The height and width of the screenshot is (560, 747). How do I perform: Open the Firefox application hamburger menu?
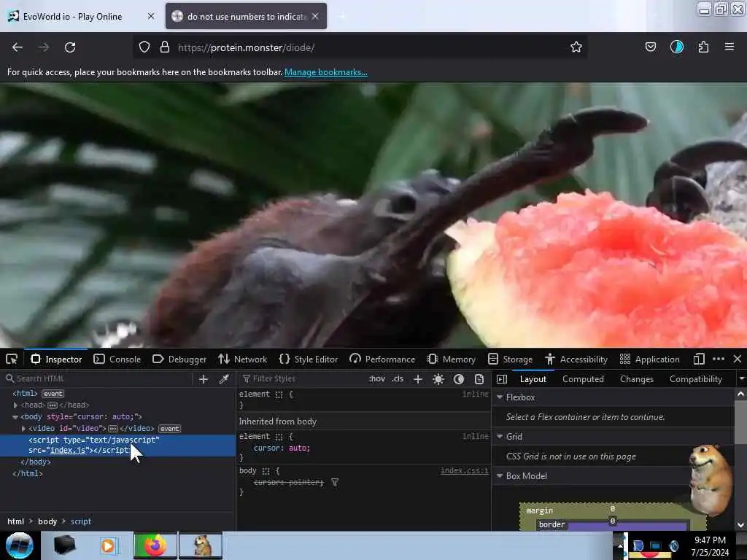pyautogui.click(x=729, y=47)
